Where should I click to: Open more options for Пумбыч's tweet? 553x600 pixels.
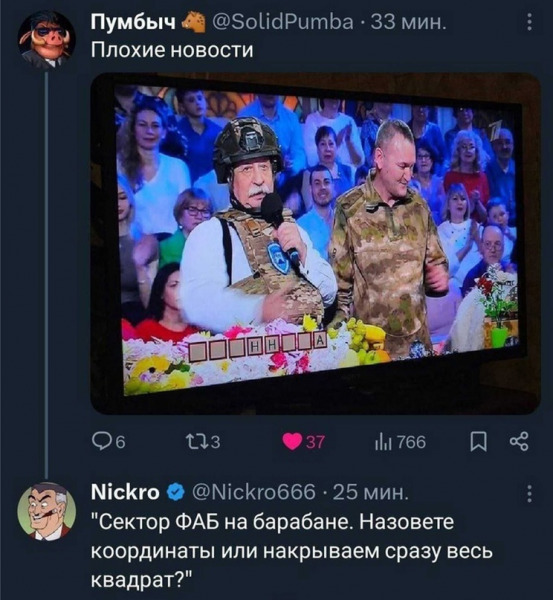click(529, 22)
